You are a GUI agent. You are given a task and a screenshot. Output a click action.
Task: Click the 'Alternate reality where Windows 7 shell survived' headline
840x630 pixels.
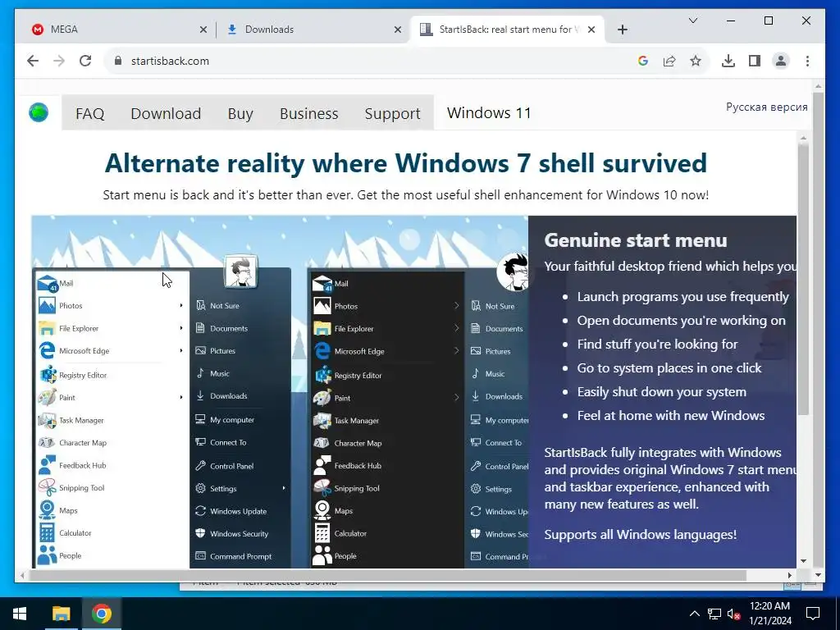pyautogui.click(x=405, y=163)
